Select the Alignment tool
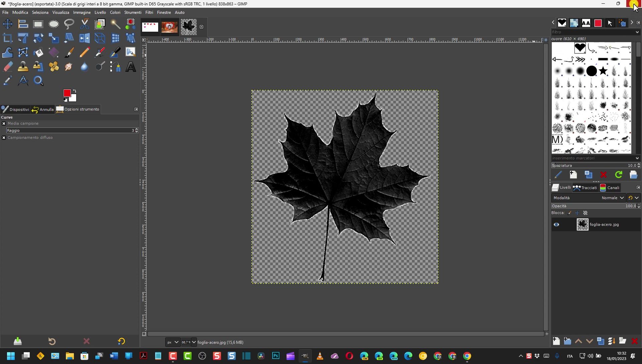Image resolution: width=642 pixels, height=364 pixels. pos(23,24)
